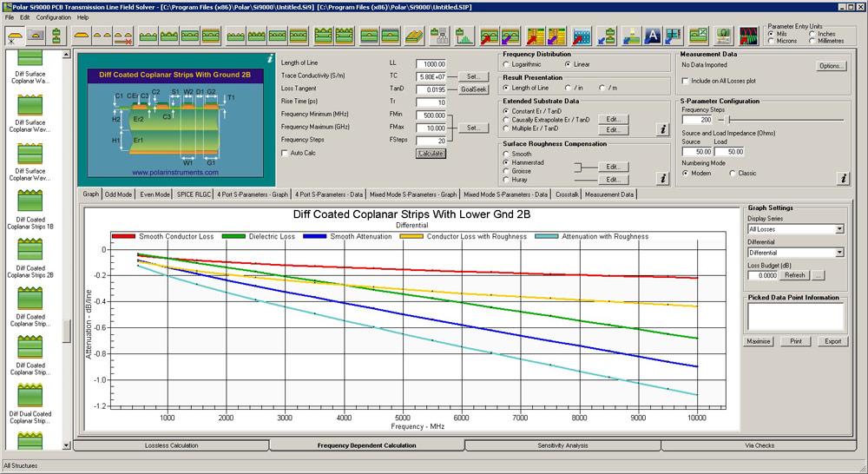Enable the Auto Calc checkbox
868x474 pixels.
coord(285,153)
